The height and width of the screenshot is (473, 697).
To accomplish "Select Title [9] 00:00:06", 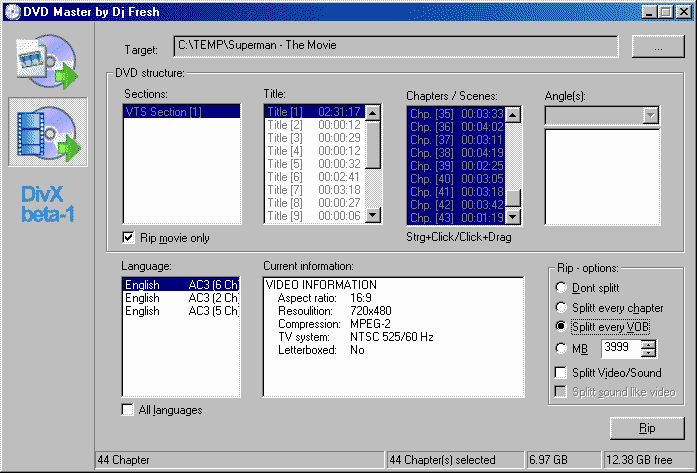I will click(x=315, y=216).
